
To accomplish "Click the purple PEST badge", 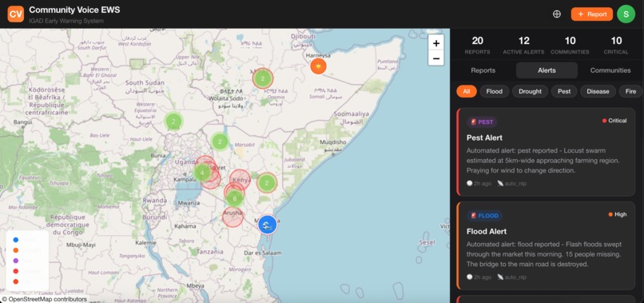I will pos(482,122).
